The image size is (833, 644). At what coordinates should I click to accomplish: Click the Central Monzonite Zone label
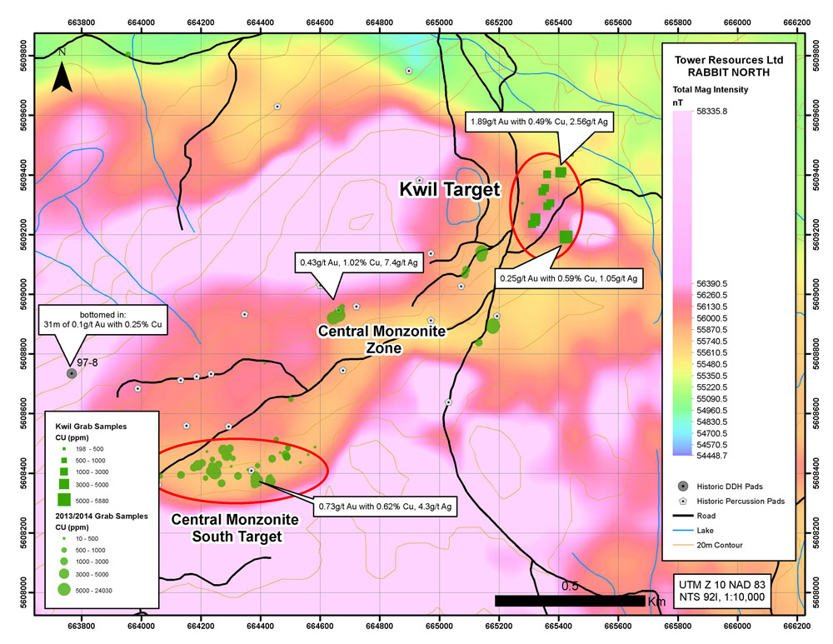382,339
